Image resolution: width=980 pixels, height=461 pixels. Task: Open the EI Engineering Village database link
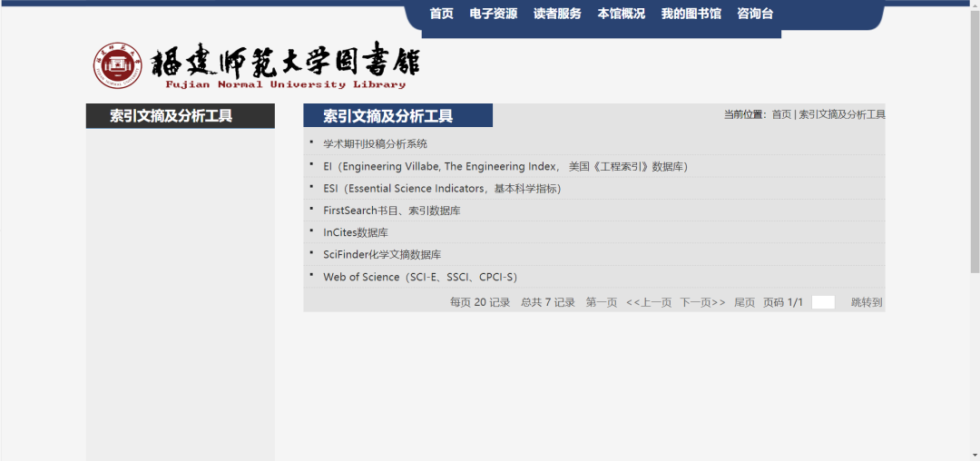[505, 167]
